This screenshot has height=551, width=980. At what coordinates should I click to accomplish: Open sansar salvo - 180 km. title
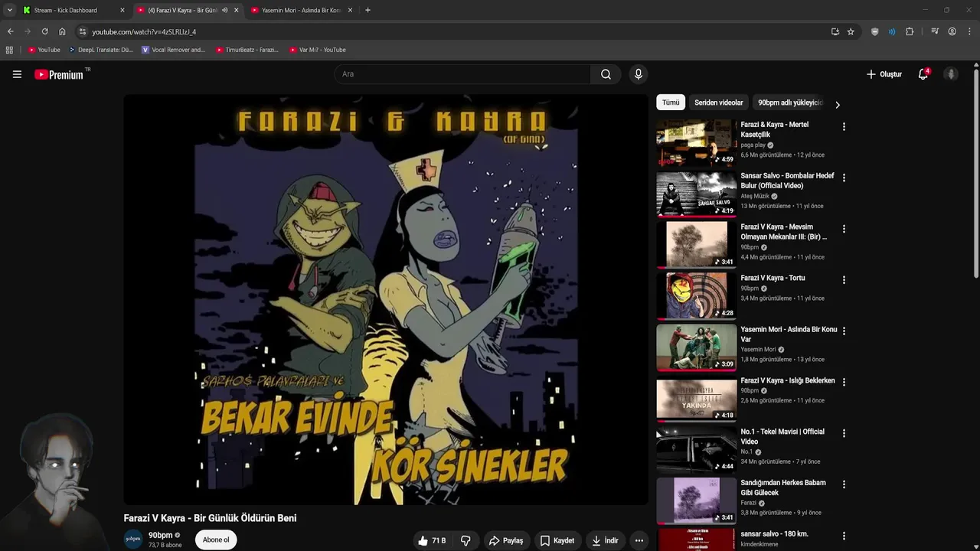pyautogui.click(x=774, y=533)
